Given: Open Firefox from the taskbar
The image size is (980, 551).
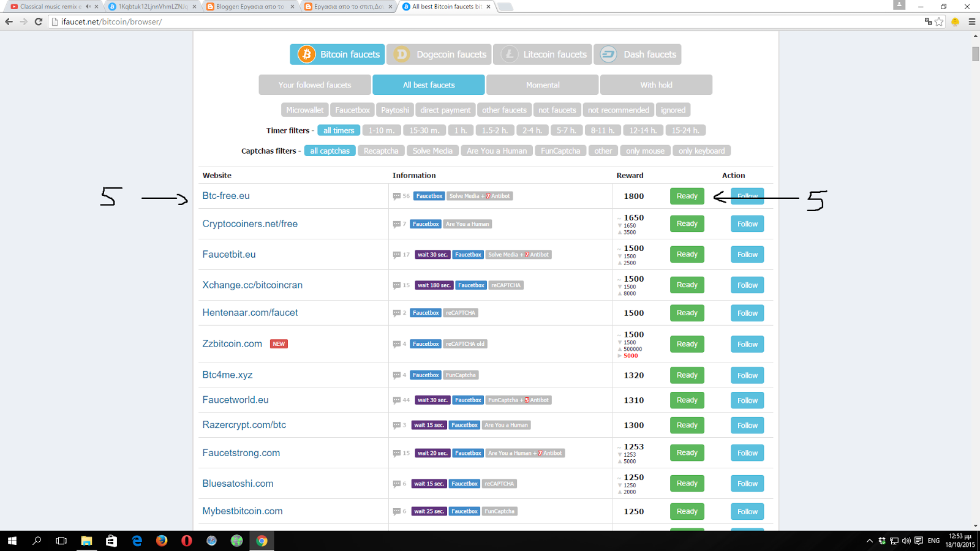Looking at the screenshot, I should [x=162, y=541].
